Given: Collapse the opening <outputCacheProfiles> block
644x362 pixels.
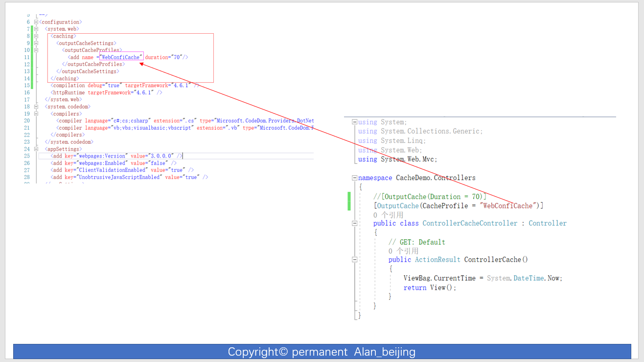Looking at the screenshot, I should [x=36, y=50].
